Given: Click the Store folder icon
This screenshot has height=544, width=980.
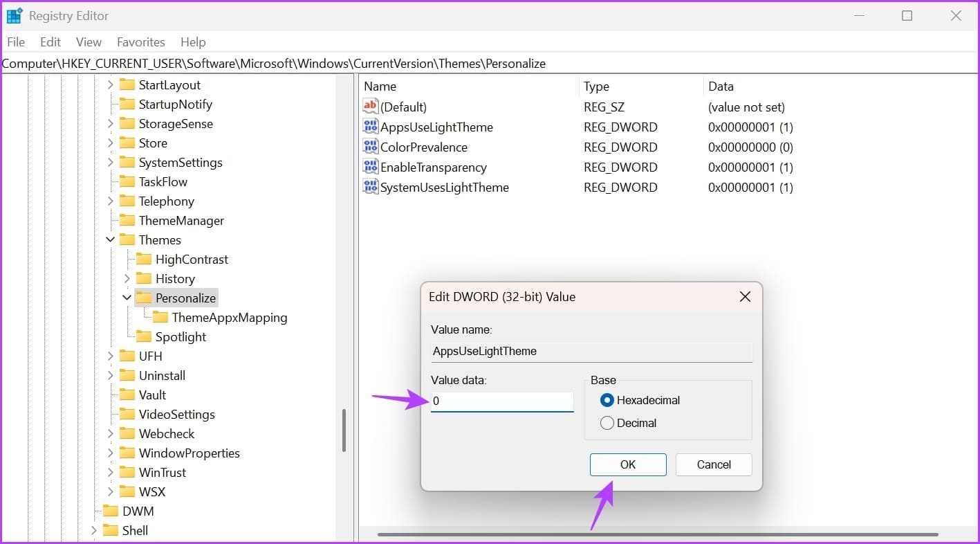Looking at the screenshot, I should point(127,143).
